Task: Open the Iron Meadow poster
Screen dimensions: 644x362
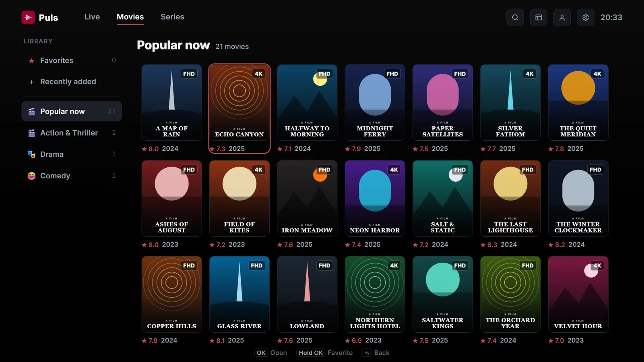Action: (x=307, y=198)
